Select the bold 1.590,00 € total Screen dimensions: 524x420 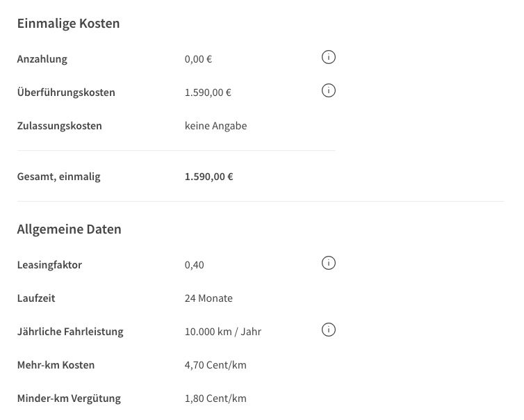[209, 177]
